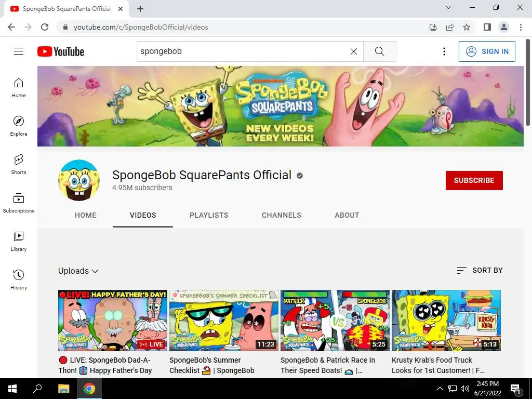Click the SpongeBob channel avatar
This screenshot has height=399, width=532.
79,180
